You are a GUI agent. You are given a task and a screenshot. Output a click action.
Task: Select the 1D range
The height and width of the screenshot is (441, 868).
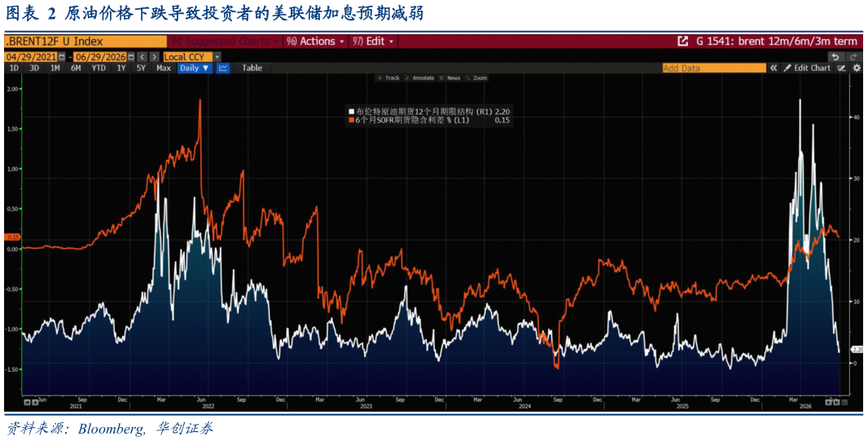coord(14,68)
